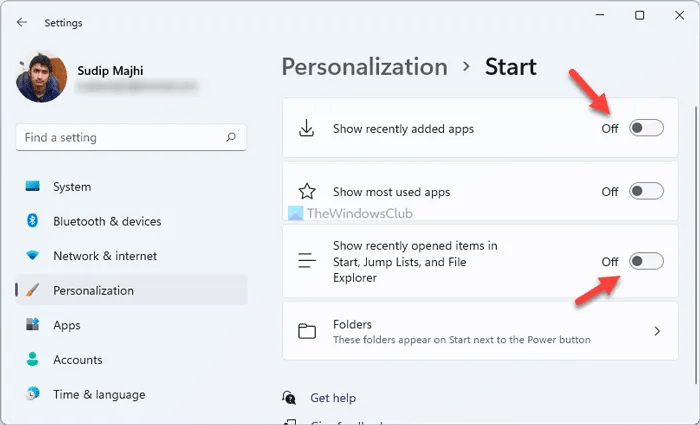Click the Start breadcrumb heading

click(x=511, y=67)
